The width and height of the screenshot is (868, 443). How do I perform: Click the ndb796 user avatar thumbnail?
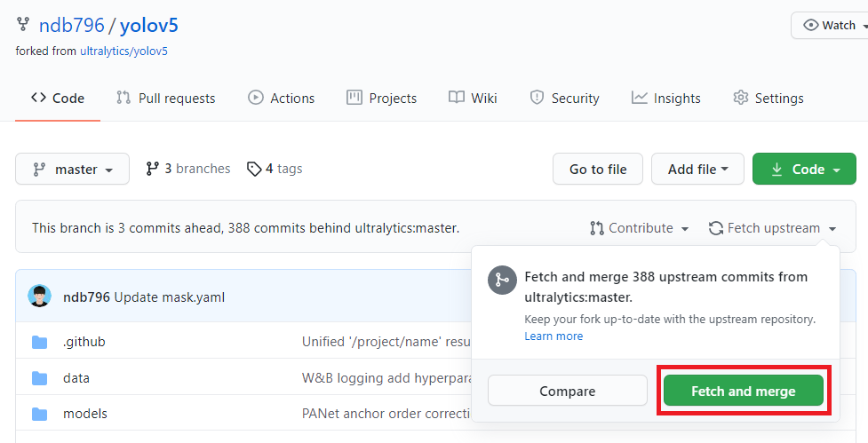[39, 297]
